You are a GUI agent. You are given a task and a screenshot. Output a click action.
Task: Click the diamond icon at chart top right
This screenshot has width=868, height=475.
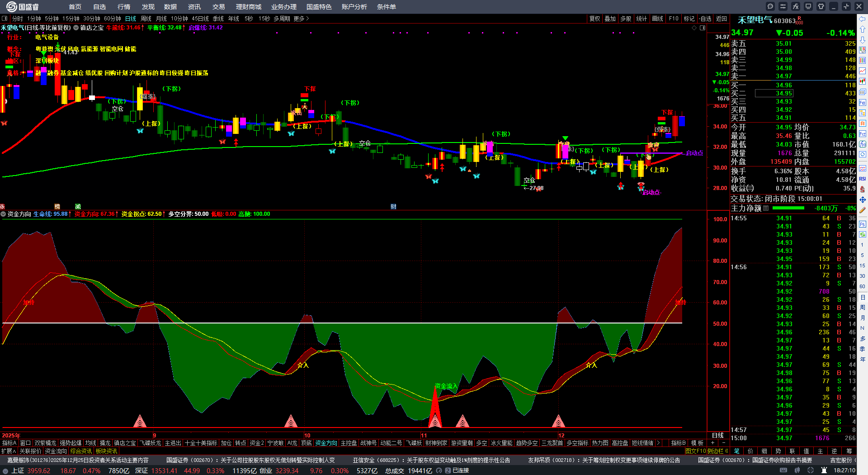click(694, 28)
